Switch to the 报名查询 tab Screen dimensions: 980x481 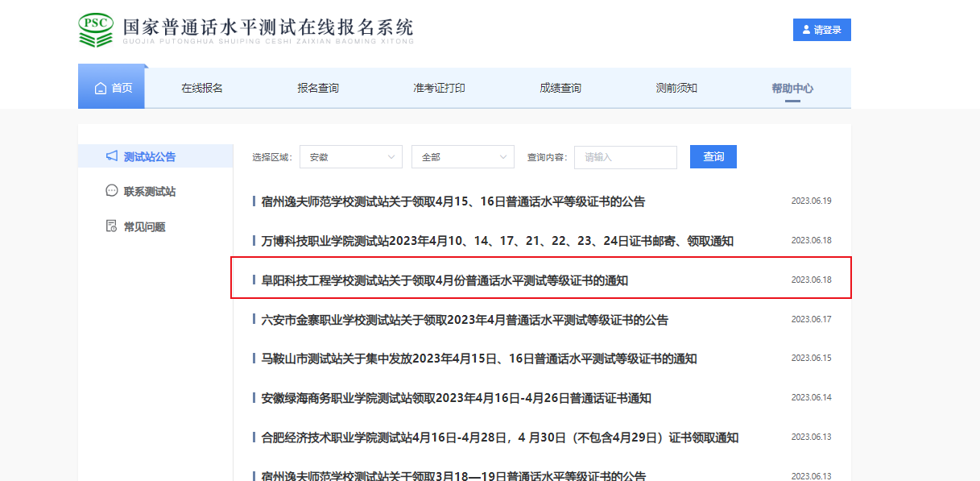coord(318,89)
